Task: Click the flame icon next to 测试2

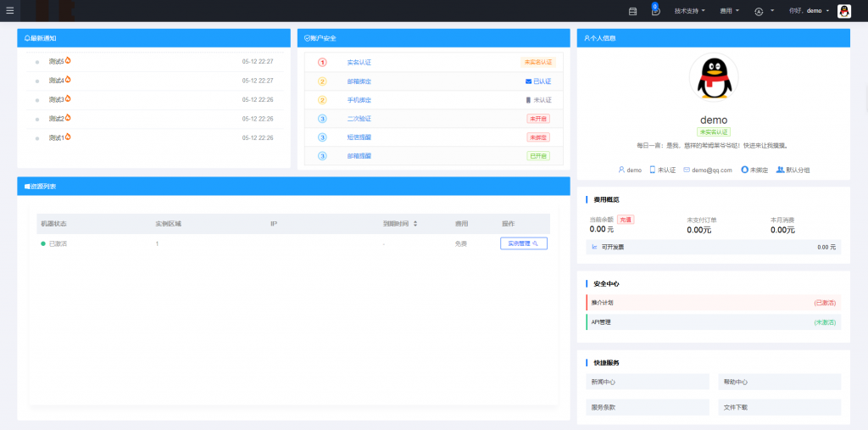Action: (68, 118)
